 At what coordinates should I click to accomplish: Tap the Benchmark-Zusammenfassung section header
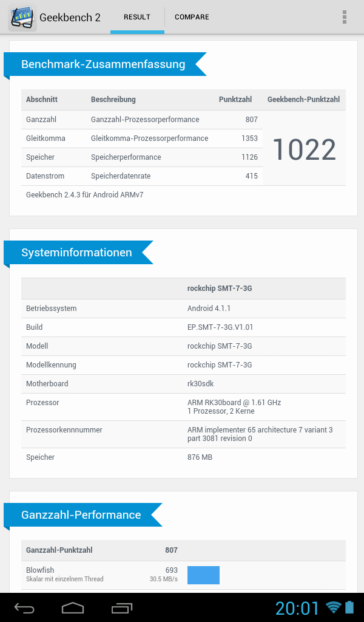click(103, 64)
